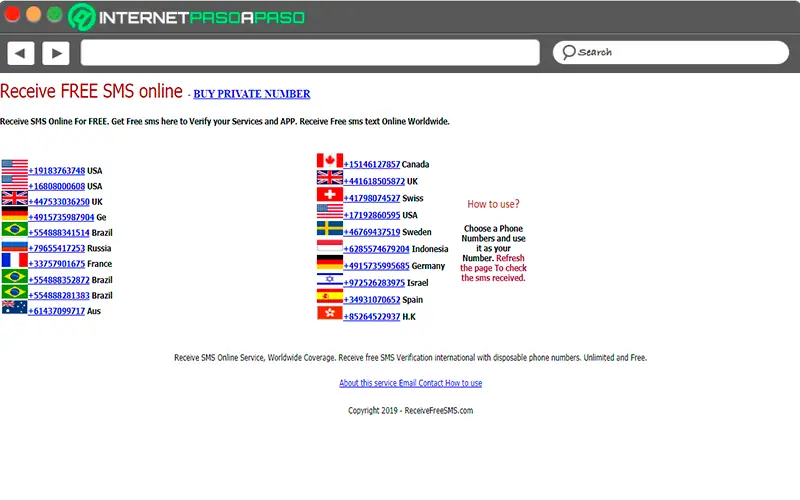Open UK number +441618505872
Screen dimensions: 800x500
click(374, 181)
